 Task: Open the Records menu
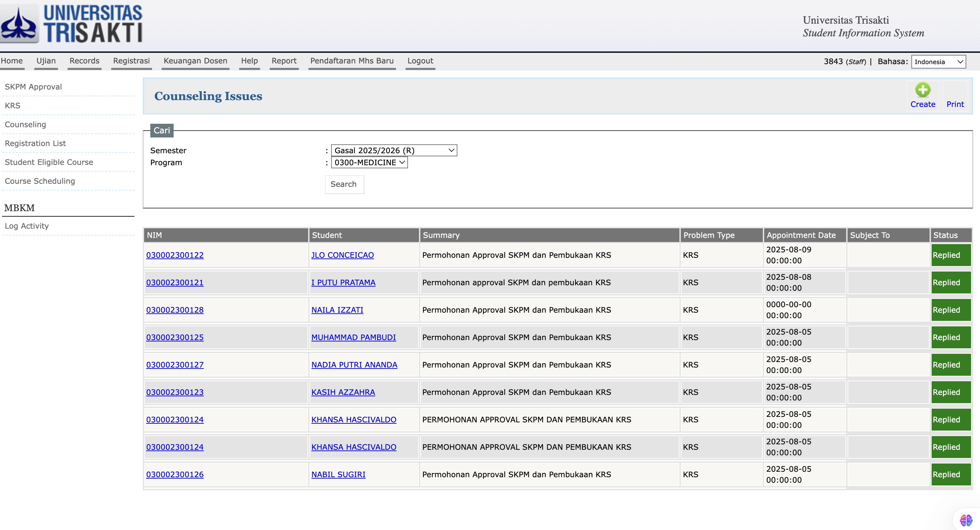tap(84, 61)
